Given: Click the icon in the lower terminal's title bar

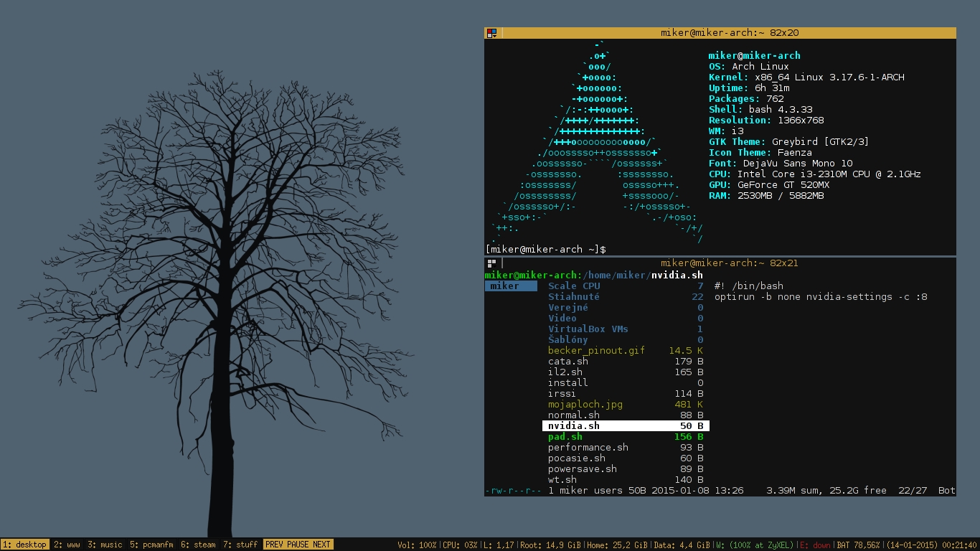Looking at the screenshot, I should click(x=491, y=263).
